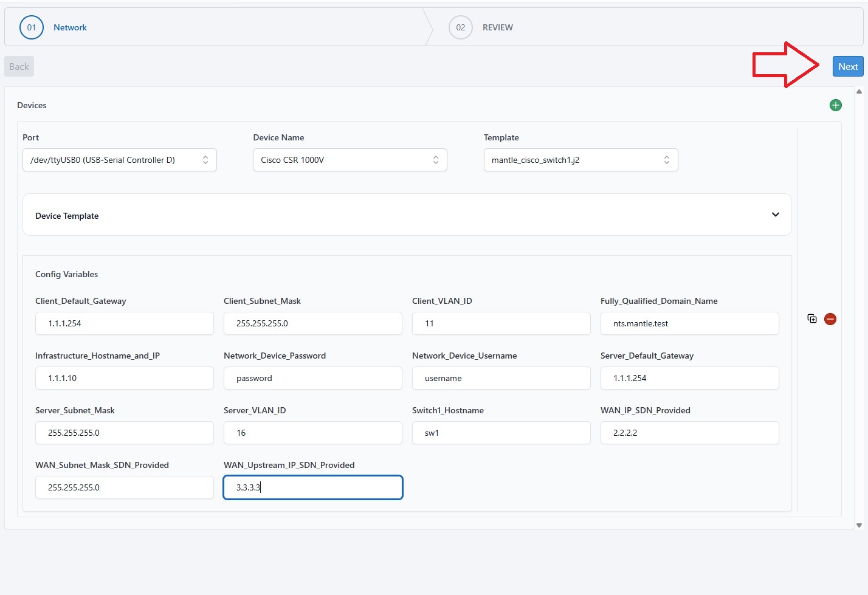Expand the Device Template section
The width and height of the screenshot is (868, 595).
click(x=407, y=215)
